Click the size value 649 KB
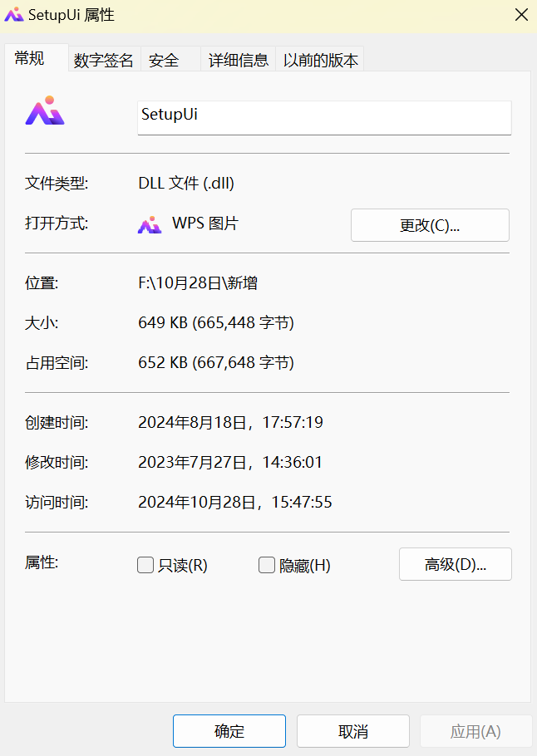 point(216,322)
